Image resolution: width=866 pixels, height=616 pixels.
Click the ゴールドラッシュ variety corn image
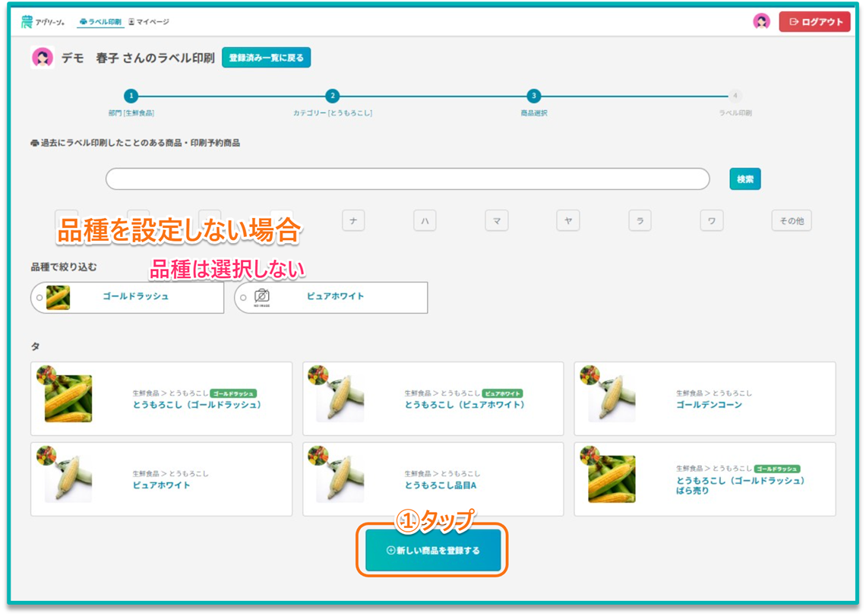coord(58,297)
